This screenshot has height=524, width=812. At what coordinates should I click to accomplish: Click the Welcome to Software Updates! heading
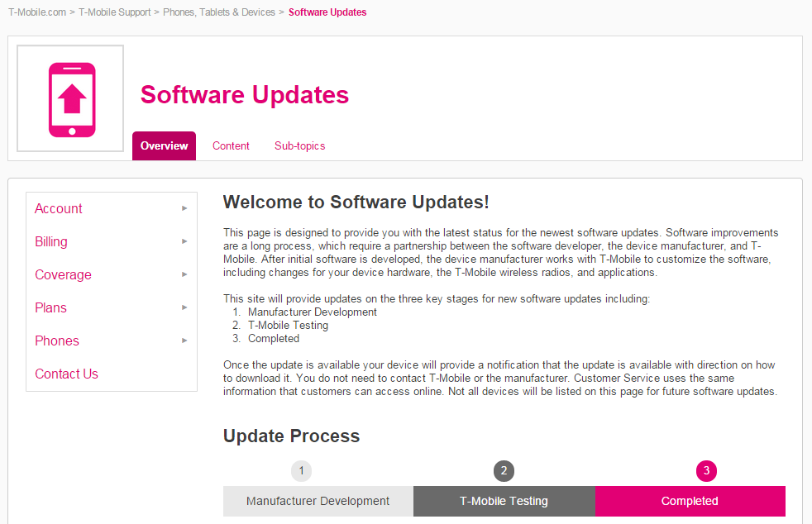tap(356, 202)
